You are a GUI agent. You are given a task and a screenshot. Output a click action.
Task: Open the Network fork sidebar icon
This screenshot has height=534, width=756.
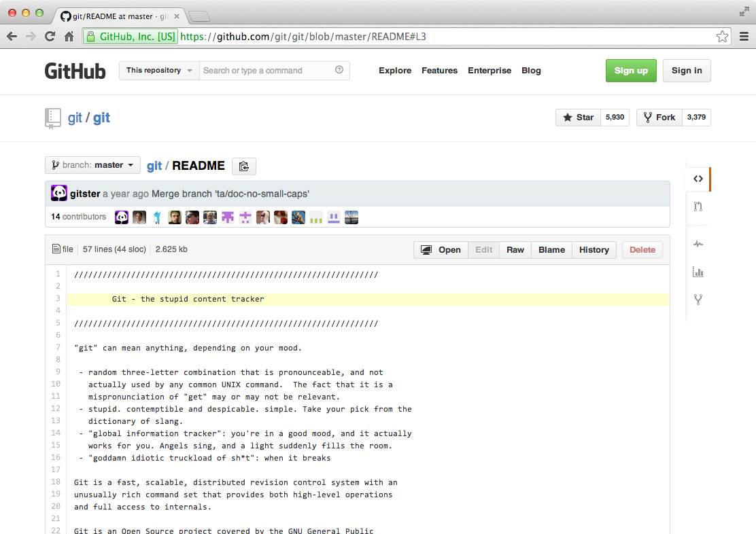698,300
